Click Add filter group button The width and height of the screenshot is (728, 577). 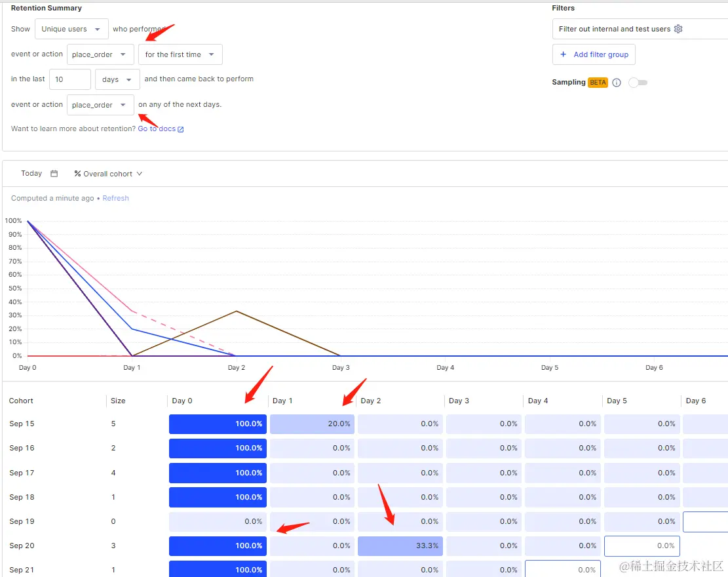click(x=594, y=54)
